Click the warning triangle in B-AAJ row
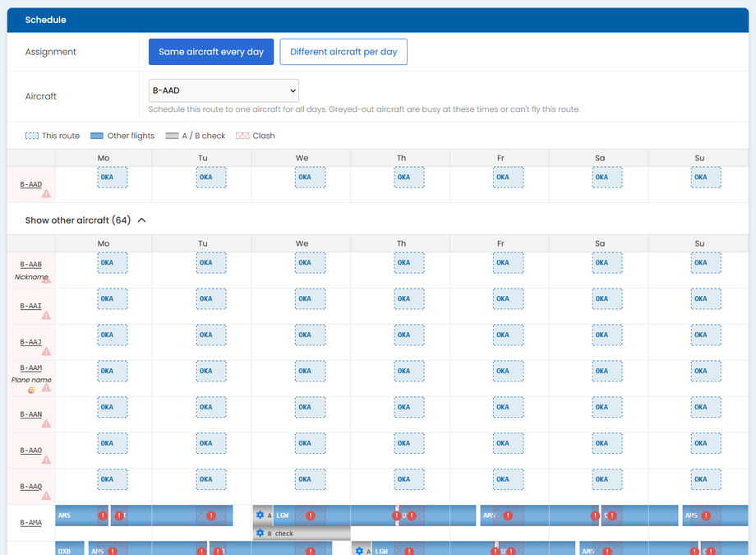Viewport: 756px width, 555px height. click(x=46, y=352)
